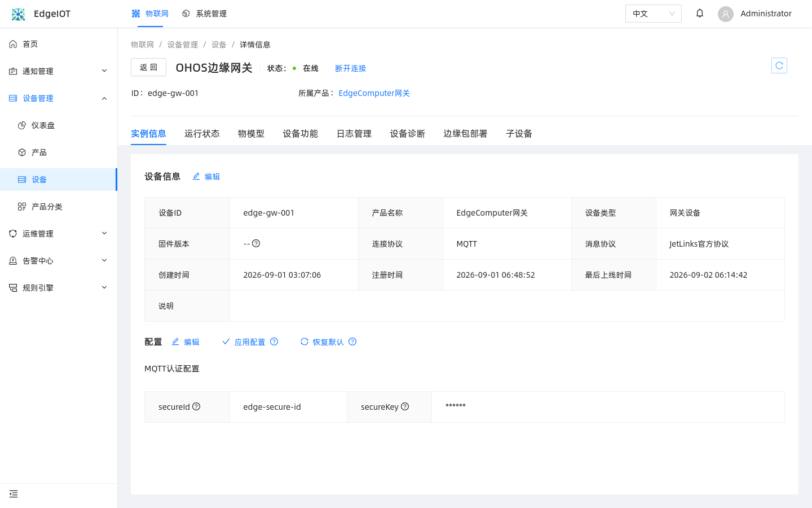Viewport: 812px width, 508px height.
Task: Click the 通知管理 icon
Action: point(13,71)
